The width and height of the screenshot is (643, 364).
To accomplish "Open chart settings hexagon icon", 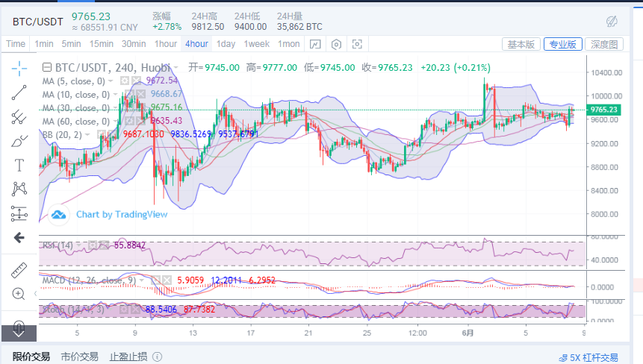I will pos(336,44).
